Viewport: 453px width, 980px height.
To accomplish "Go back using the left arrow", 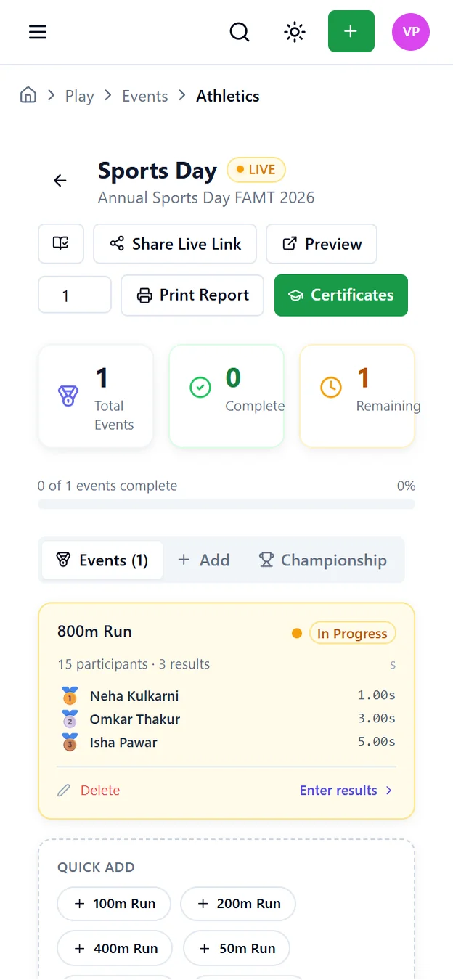I will coord(60,181).
